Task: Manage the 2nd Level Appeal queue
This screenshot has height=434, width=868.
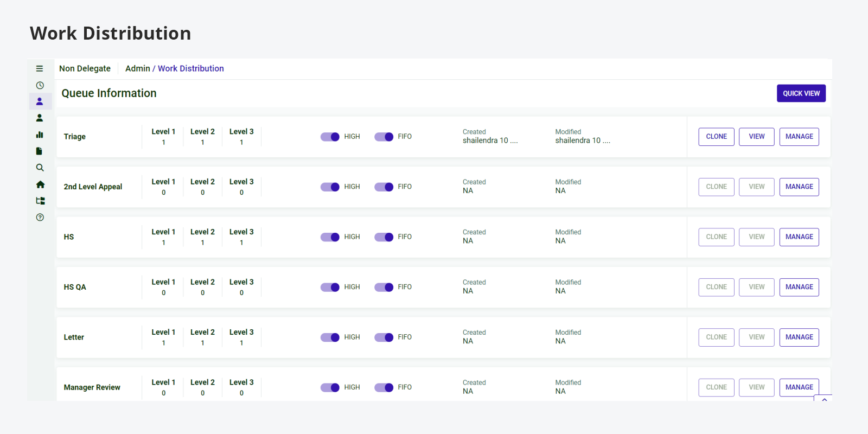Action: click(x=799, y=187)
